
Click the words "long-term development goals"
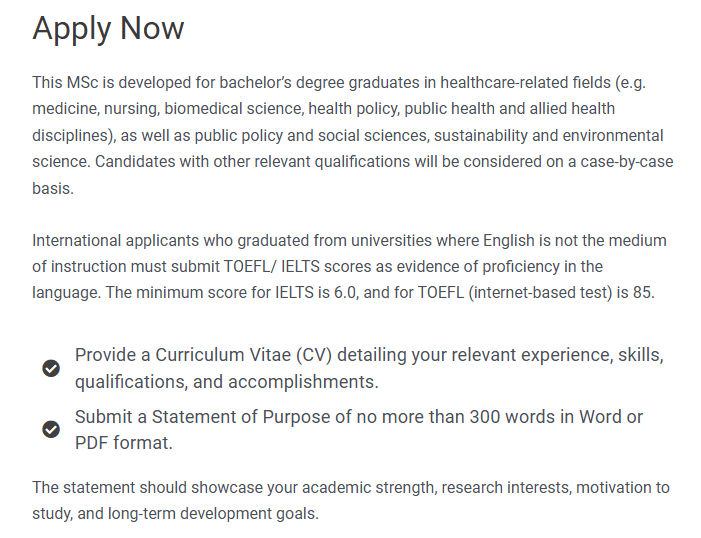pos(212,513)
